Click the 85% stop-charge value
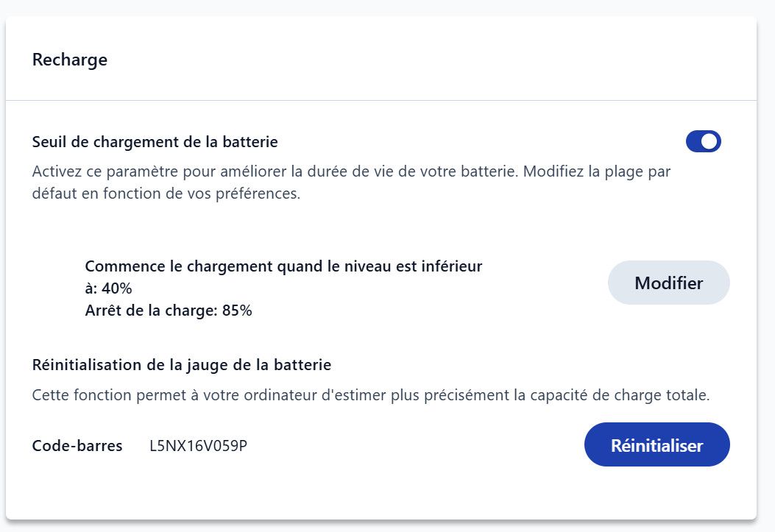The width and height of the screenshot is (775, 532). pos(236,311)
